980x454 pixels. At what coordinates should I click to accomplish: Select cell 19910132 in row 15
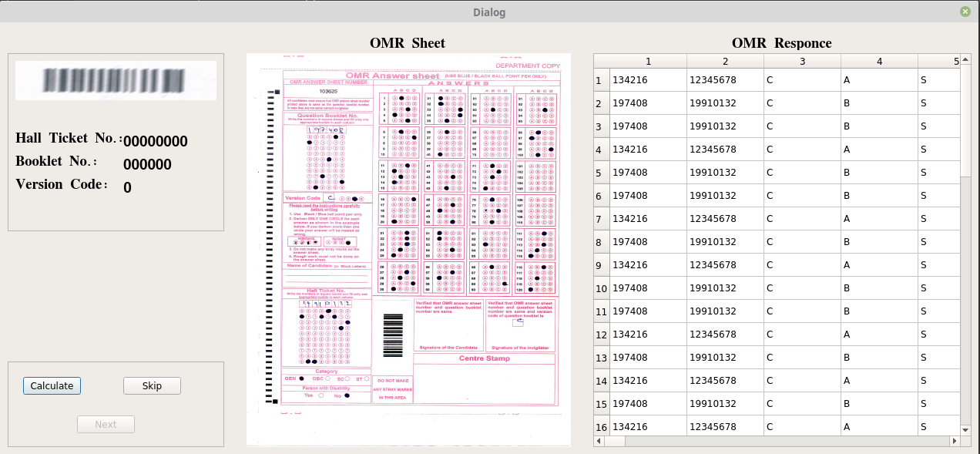[725, 404]
